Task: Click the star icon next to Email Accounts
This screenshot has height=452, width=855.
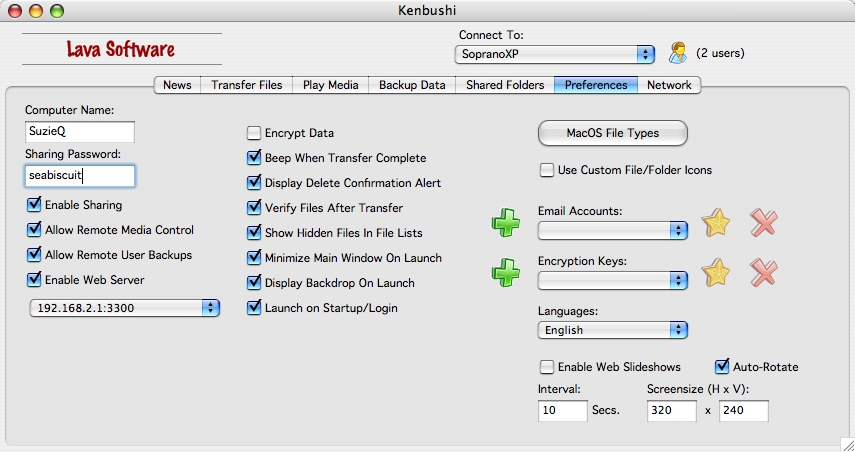Action: [x=715, y=222]
